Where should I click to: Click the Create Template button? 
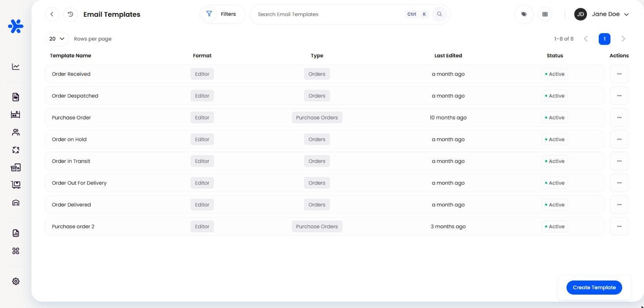click(x=594, y=287)
